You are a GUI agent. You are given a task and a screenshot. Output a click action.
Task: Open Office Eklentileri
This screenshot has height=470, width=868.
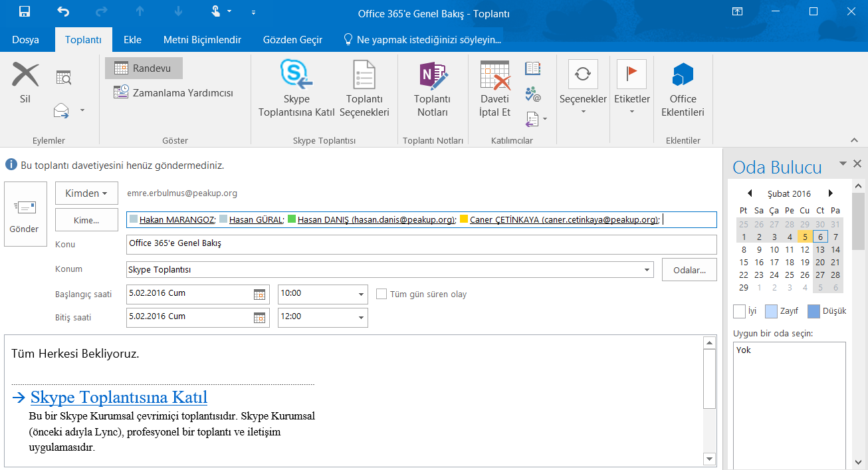point(683,89)
